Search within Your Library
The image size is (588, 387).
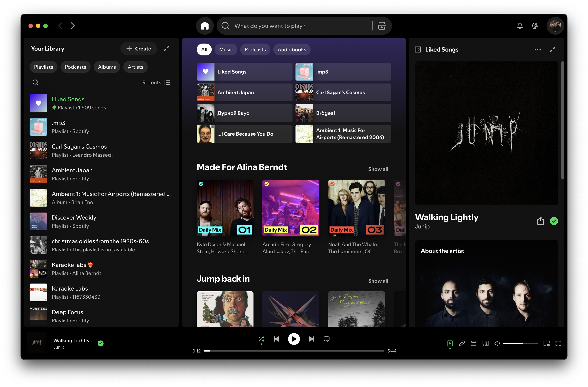tap(35, 82)
